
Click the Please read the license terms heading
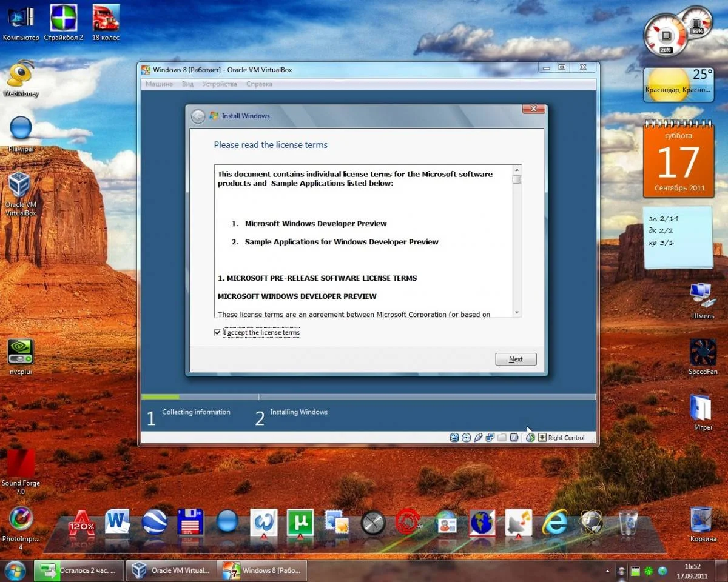[271, 145]
